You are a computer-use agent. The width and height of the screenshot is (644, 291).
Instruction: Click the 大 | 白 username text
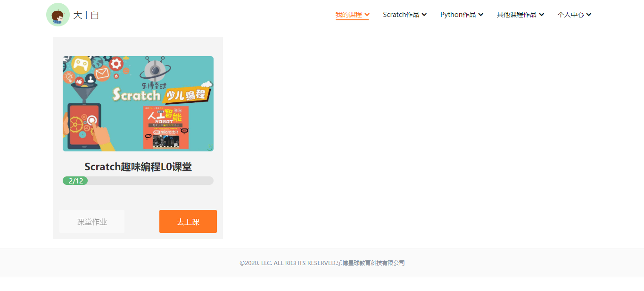tap(86, 15)
